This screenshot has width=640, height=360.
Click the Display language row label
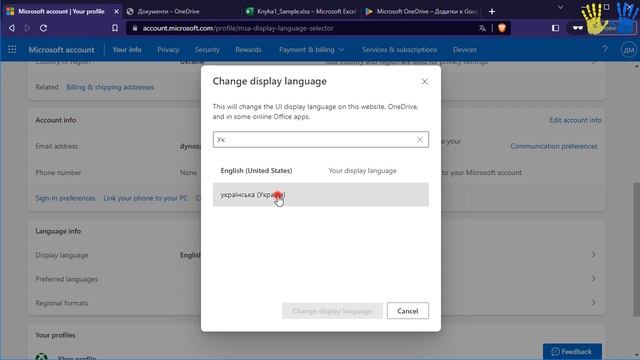(62, 255)
